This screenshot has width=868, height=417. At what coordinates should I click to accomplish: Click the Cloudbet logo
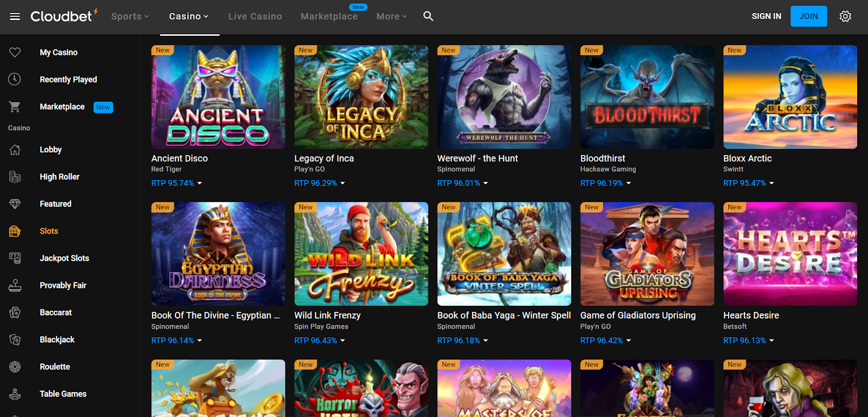[64, 16]
